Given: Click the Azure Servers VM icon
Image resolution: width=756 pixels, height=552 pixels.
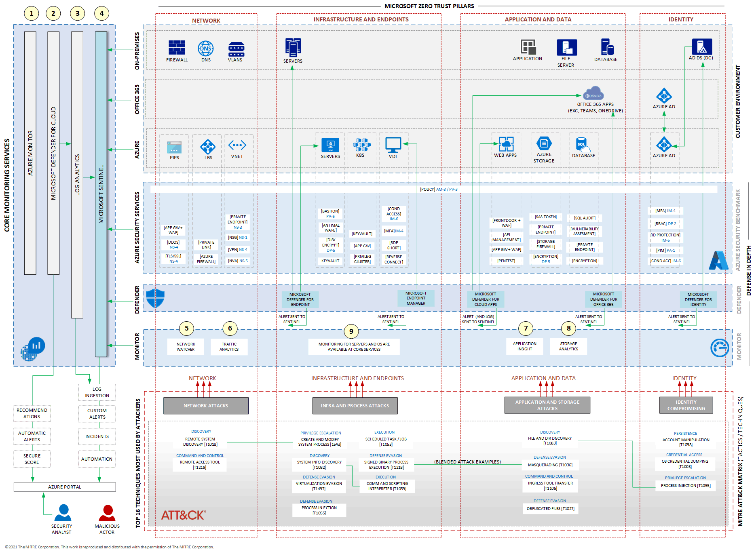Looking at the screenshot, I should [x=330, y=145].
